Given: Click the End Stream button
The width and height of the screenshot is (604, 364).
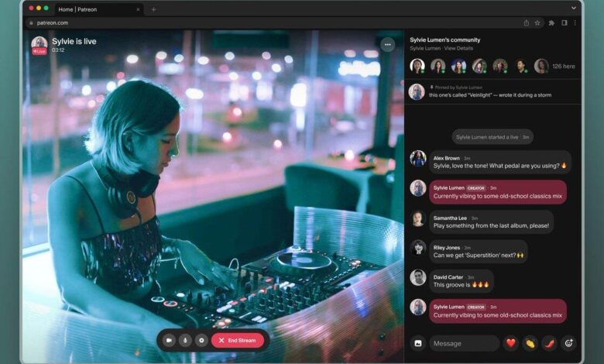Looking at the screenshot, I should coord(237,341).
